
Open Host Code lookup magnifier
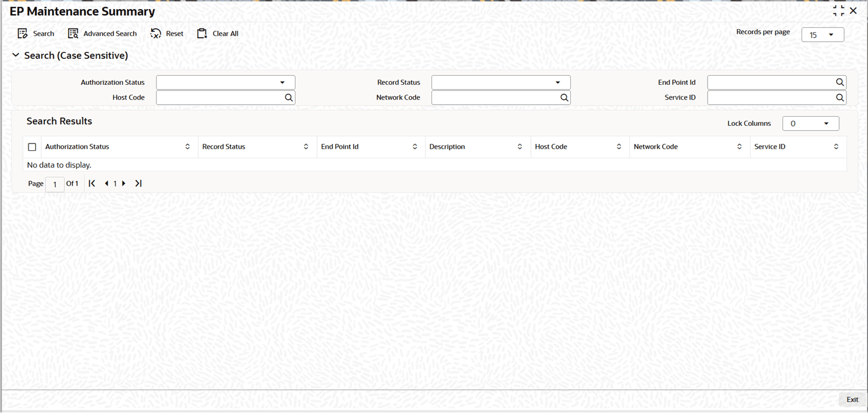[289, 98]
